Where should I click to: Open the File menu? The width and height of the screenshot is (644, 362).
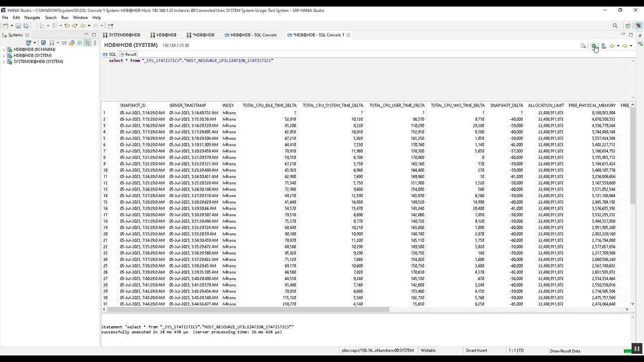coord(5,18)
